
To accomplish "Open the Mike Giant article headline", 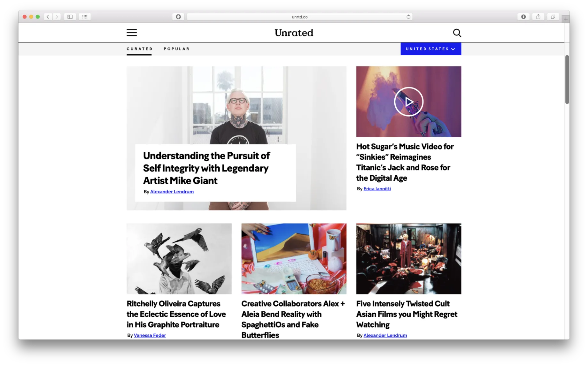I will point(206,168).
